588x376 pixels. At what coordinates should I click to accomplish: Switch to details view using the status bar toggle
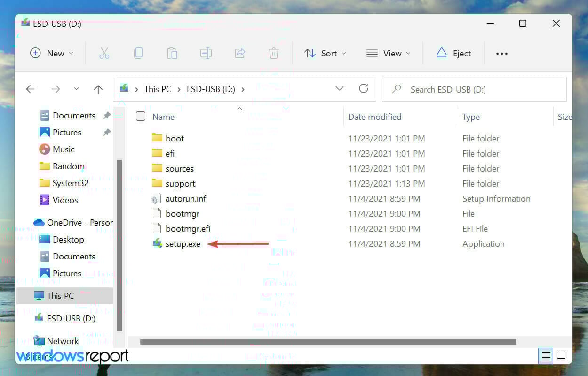[x=545, y=356]
